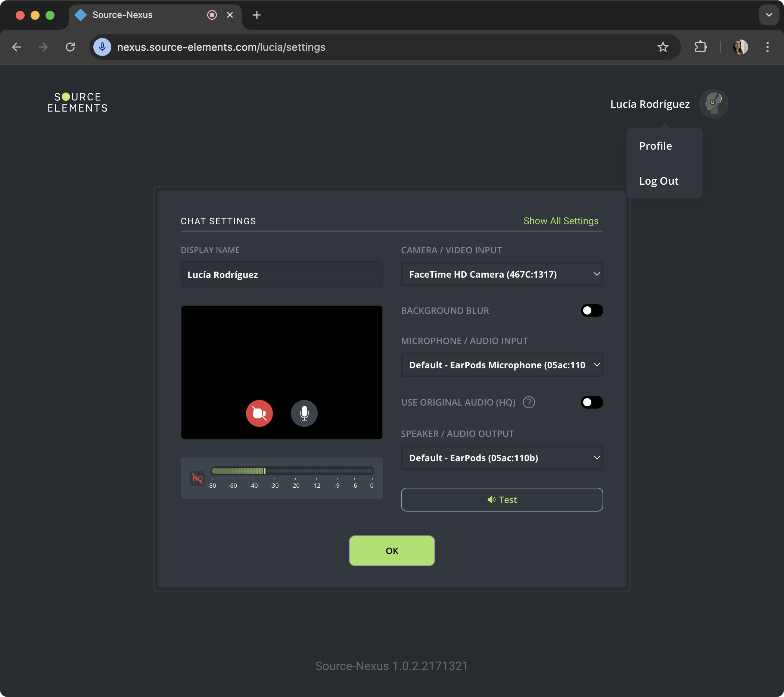
Task: Turn on Use Original Audio toggle
Action: 591,402
